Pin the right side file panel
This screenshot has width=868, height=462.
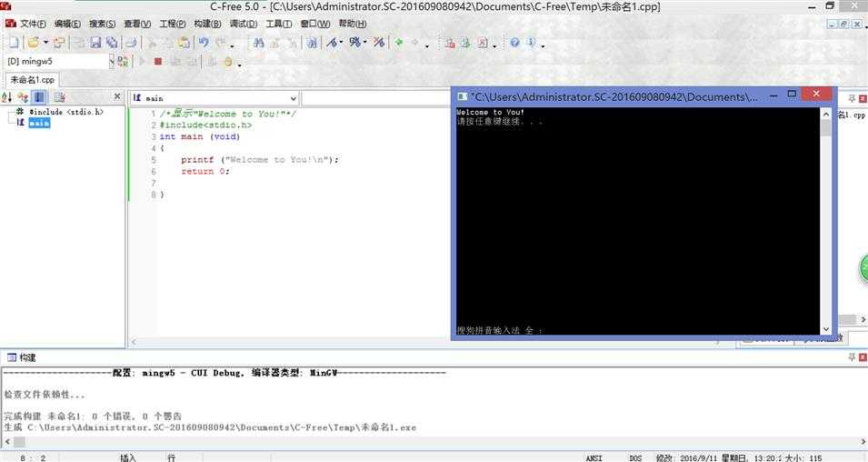pyautogui.click(x=852, y=98)
